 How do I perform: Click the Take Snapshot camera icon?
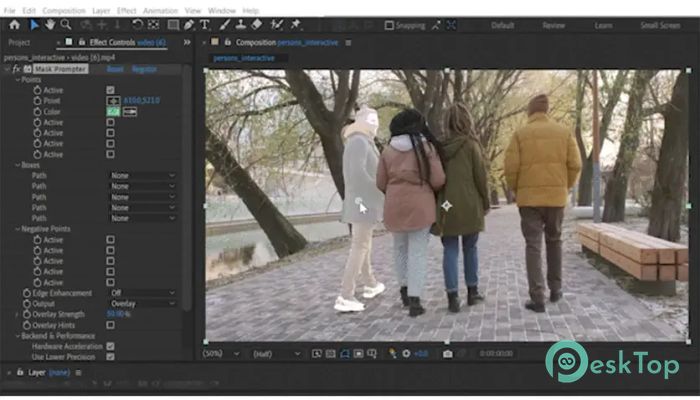tap(448, 354)
